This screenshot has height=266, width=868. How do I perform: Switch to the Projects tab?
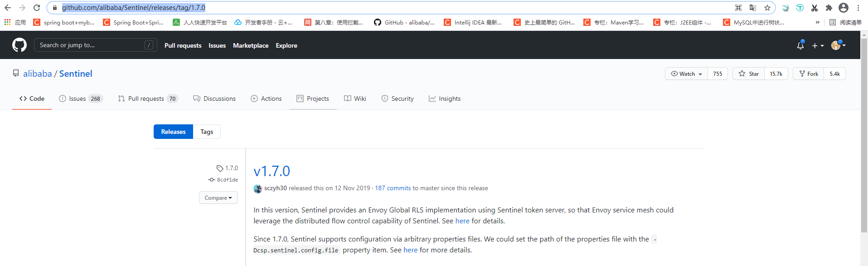click(x=313, y=99)
